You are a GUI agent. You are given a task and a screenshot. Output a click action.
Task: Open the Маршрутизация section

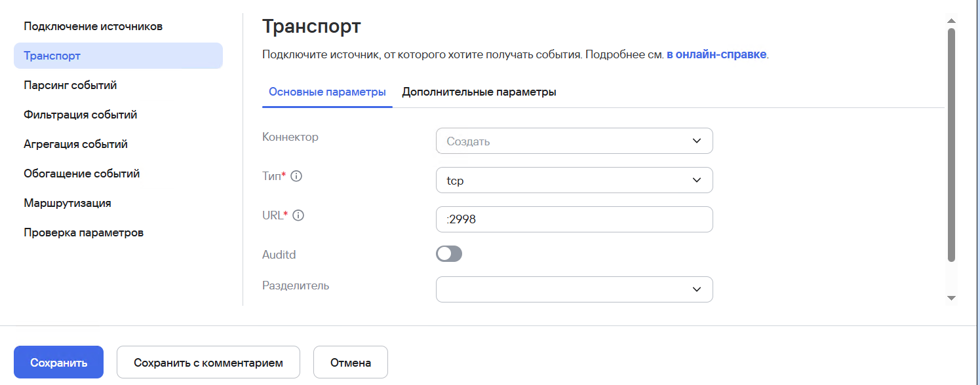(68, 203)
